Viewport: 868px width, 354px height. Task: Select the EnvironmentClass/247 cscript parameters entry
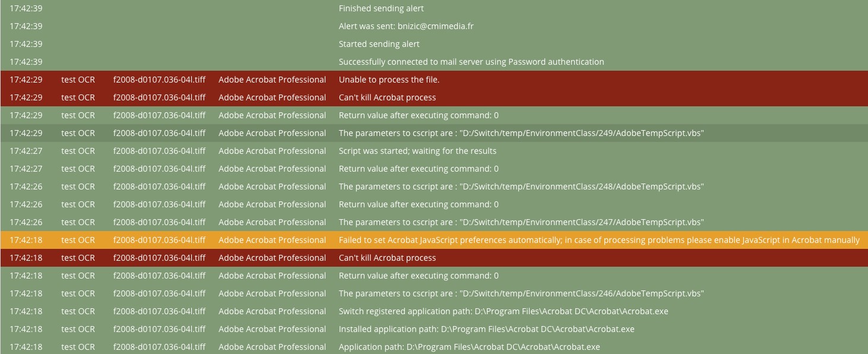(x=521, y=222)
